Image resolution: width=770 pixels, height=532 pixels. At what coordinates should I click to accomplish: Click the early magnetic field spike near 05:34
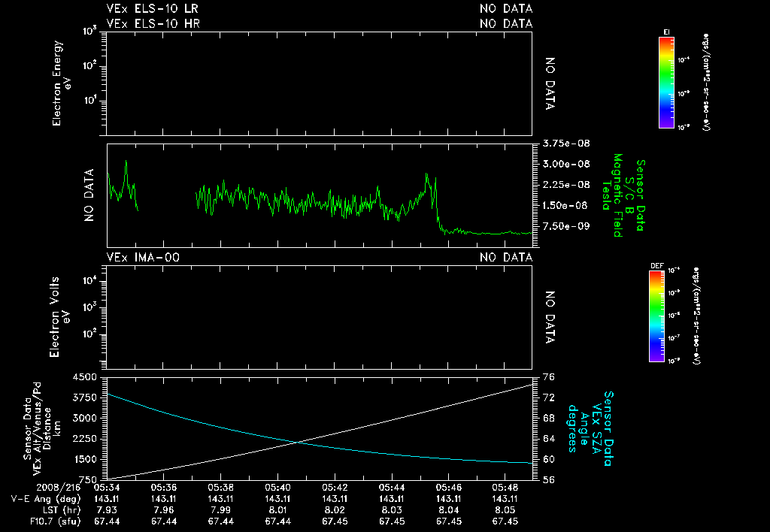pyautogui.click(x=126, y=161)
